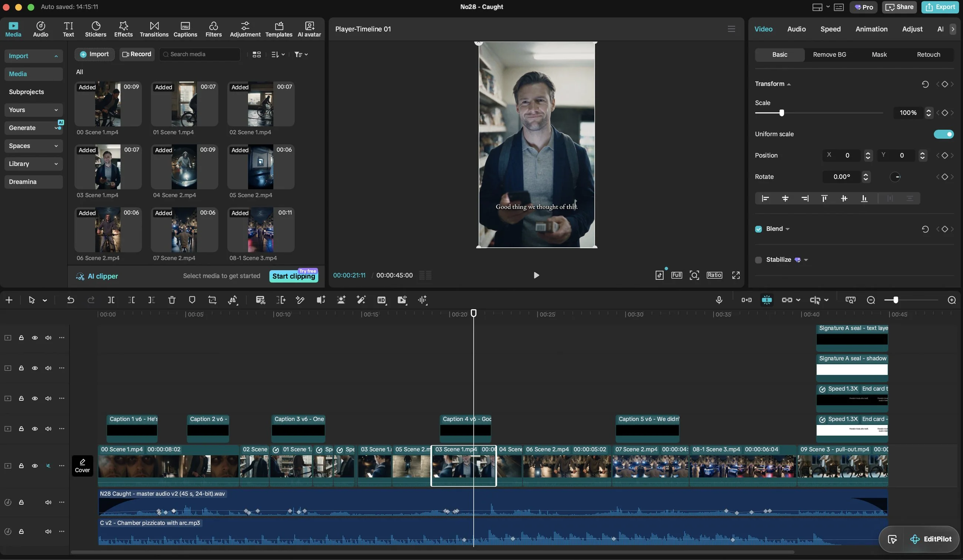Open the selection tool dropdown arrow
963x560 pixels.
point(45,300)
